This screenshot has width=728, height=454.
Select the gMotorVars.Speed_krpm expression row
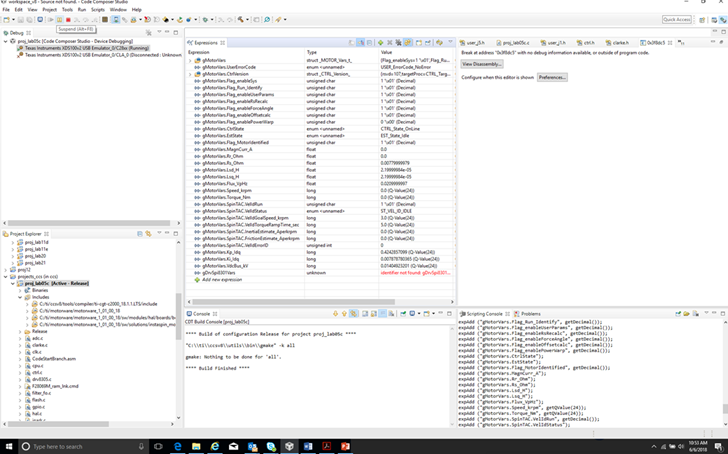tap(319, 190)
